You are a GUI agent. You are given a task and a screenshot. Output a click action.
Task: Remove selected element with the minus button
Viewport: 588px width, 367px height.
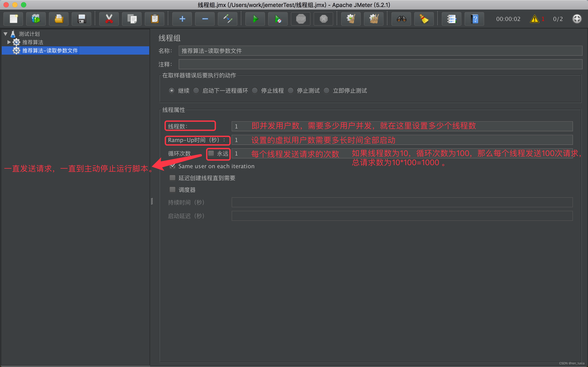(205, 19)
